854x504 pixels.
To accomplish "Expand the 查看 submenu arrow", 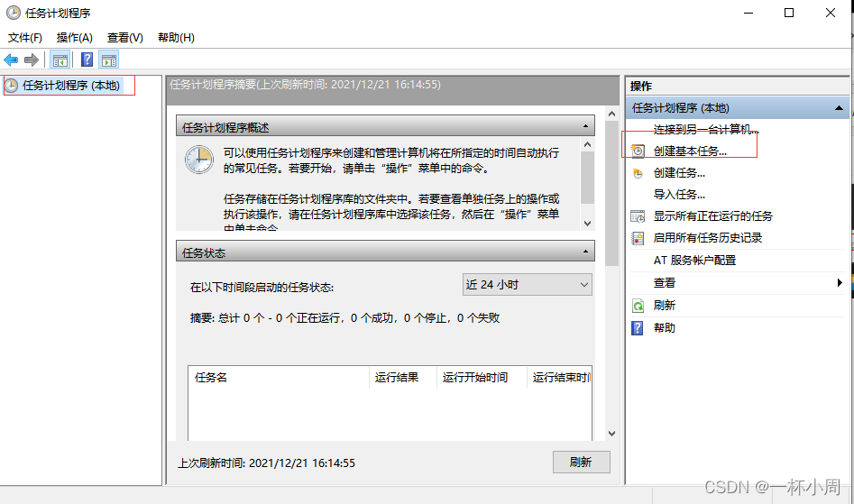I will click(x=840, y=282).
